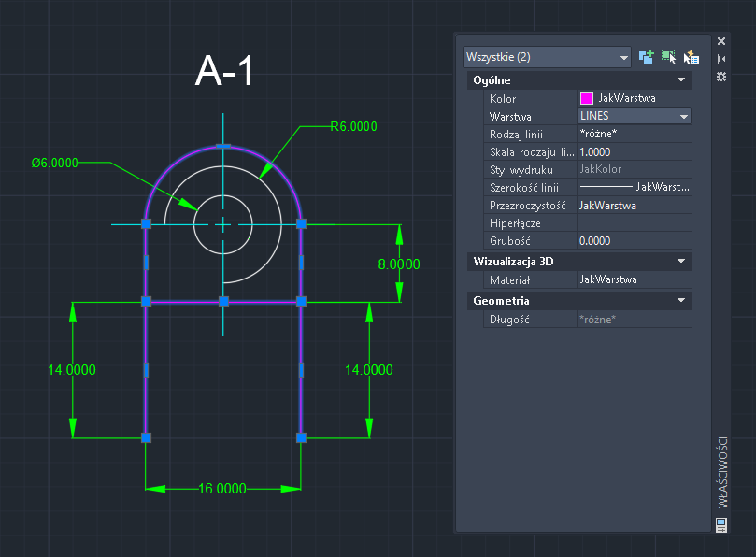Click the Select Objects icon
Screen dimensions: 756x557
pos(668,57)
